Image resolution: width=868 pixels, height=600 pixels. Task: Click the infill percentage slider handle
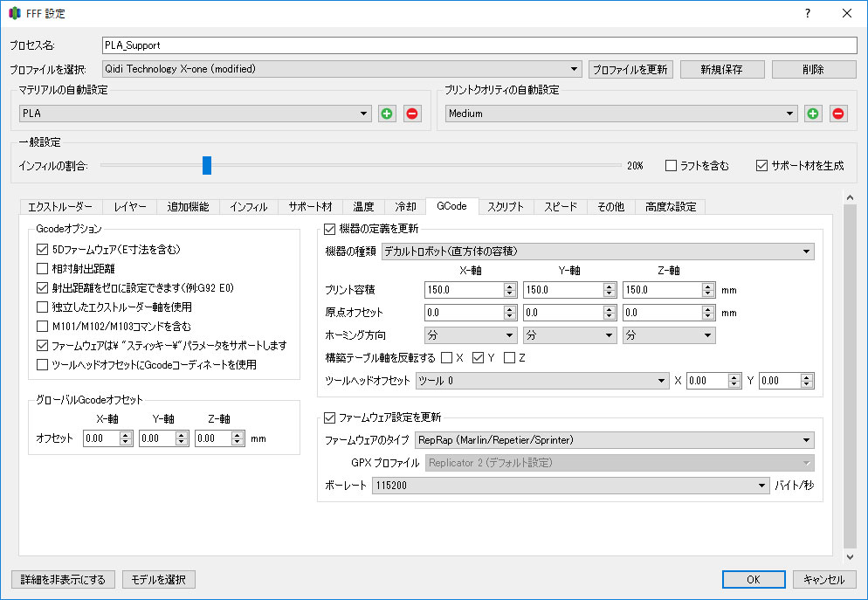click(x=207, y=165)
